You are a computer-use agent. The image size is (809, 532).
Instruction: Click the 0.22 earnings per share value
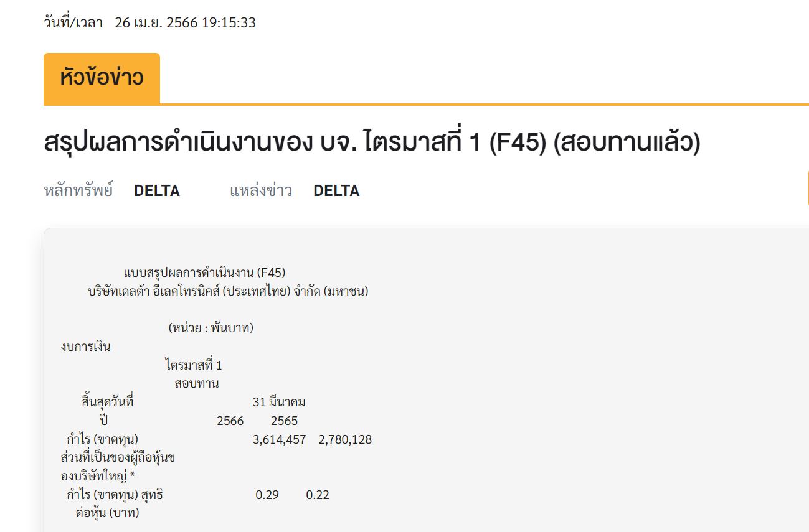pos(318,495)
